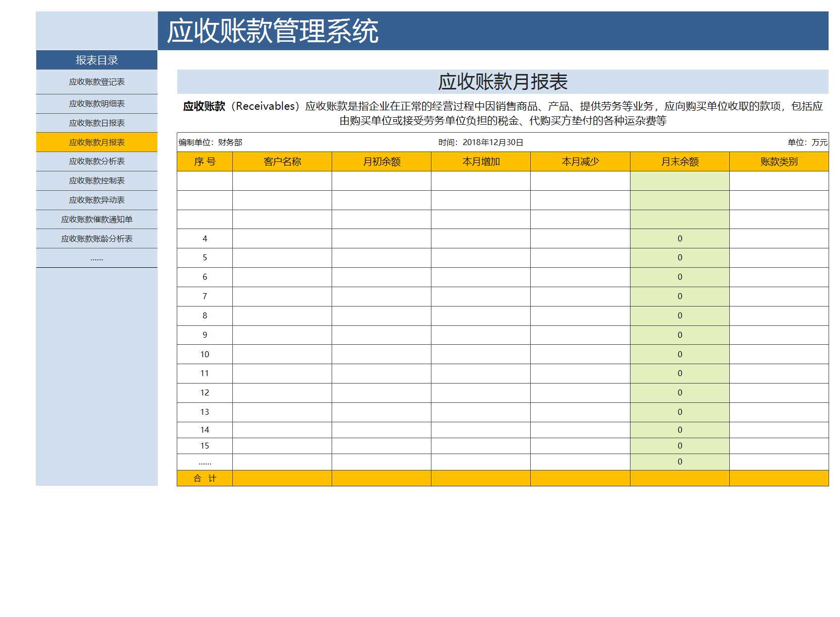Screen dimensions: 840x617
Task: Select the 月末余额 value in row 14
Action: 680,430
